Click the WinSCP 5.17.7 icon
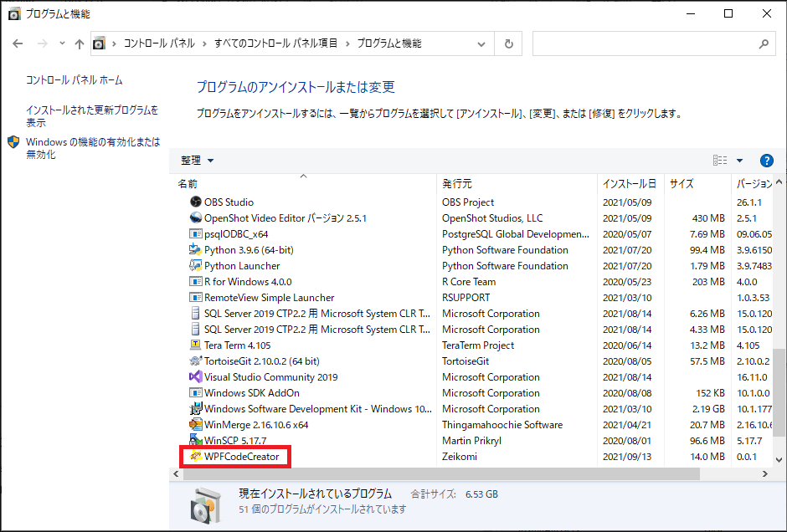The width and height of the screenshot is (787, 532). coord(195,440)
